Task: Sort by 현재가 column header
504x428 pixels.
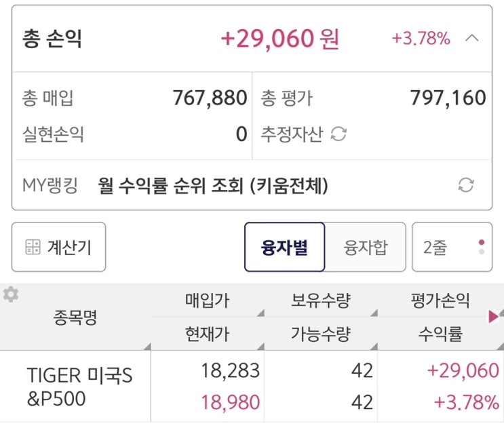Action: [207, 334]
